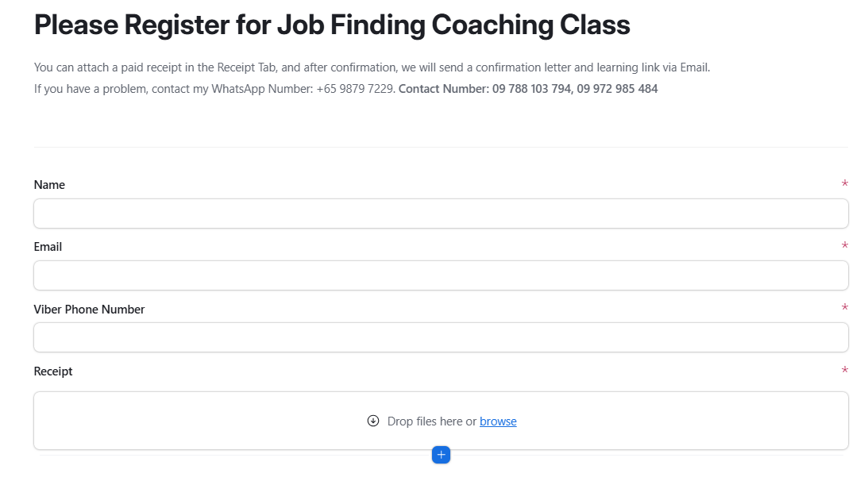Click the required asterisk beside Receipt
The image size is (868, 481).
[x=844, y=371]
